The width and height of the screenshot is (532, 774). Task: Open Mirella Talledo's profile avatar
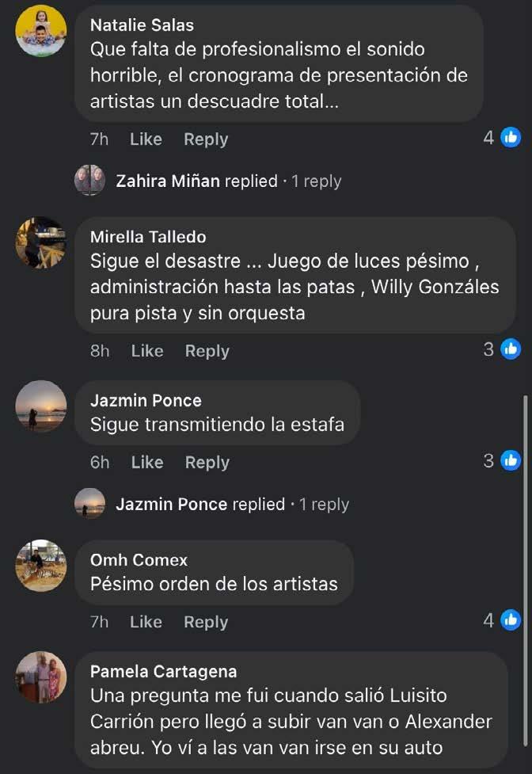tap(41, 242)
